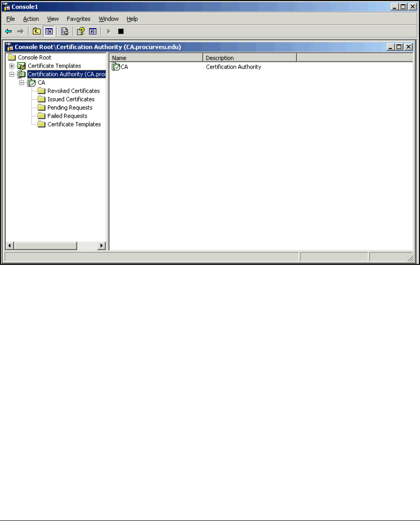Click the Revoked Certificates folder icon
Screen dimensions: 420x521
tap(41, 91)
